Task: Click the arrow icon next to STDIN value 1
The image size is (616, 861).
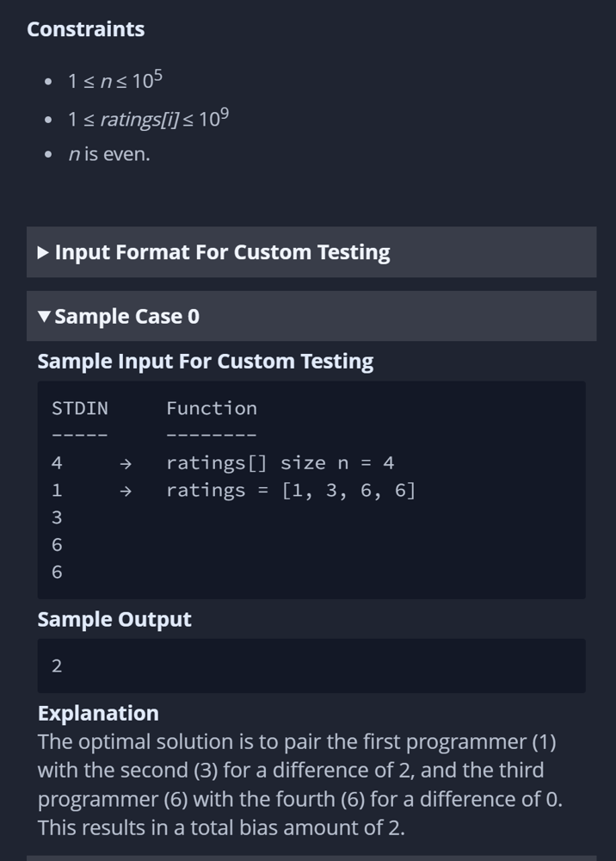Action: point(126,491)
